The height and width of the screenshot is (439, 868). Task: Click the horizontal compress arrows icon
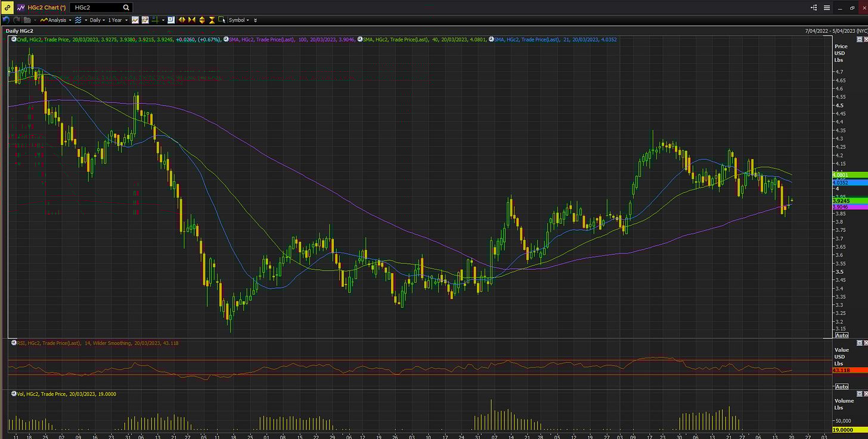click(x=192, y=20)
